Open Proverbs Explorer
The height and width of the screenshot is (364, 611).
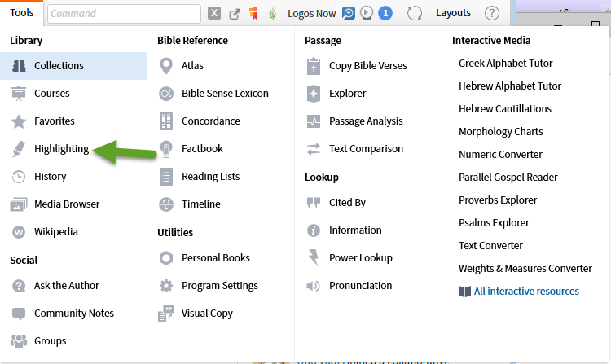point(498,200)
